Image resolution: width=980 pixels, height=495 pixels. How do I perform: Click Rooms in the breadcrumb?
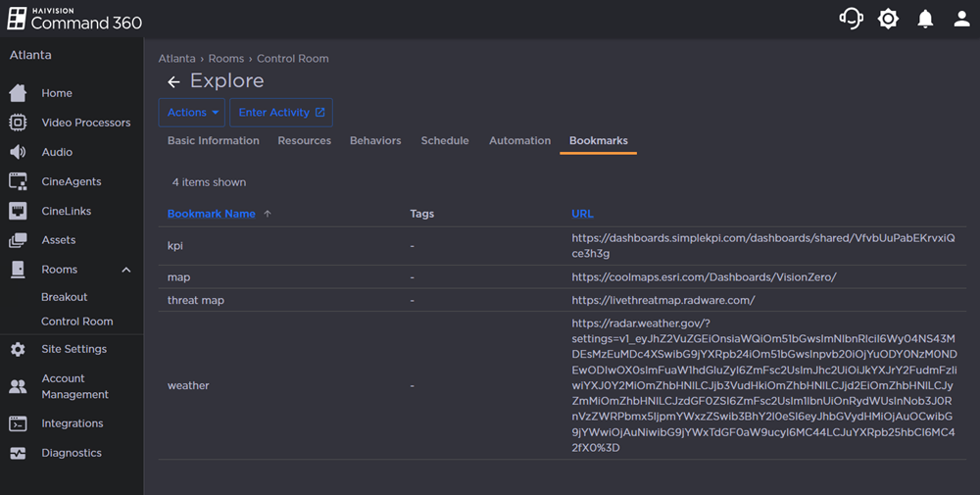pos(226,59)
